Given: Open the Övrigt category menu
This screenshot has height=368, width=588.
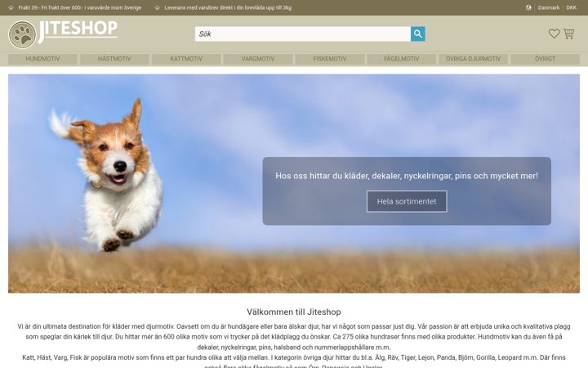Looking at the screenshot, I should [x=545, y=59].
